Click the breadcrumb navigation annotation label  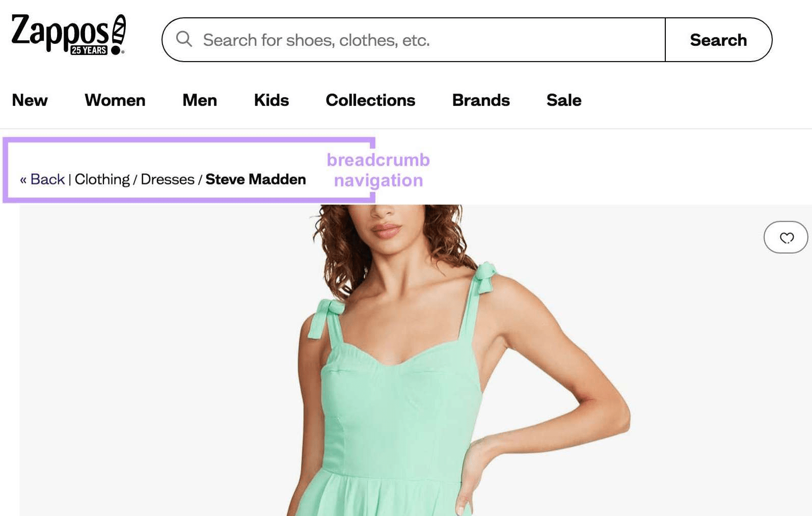[x=378, y=170]
